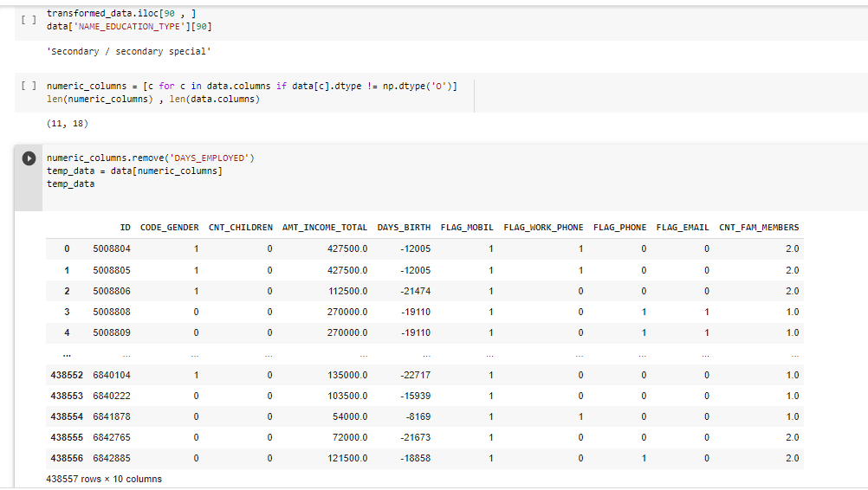
Task: Click income value 103500.0
Action: [x=347, y=396]
